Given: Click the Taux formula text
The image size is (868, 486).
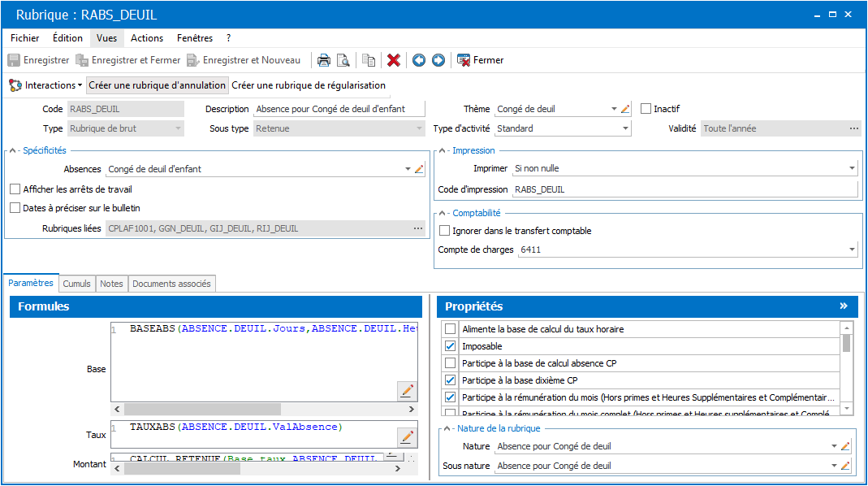Looking at the screenshot, I should (236, 427).
